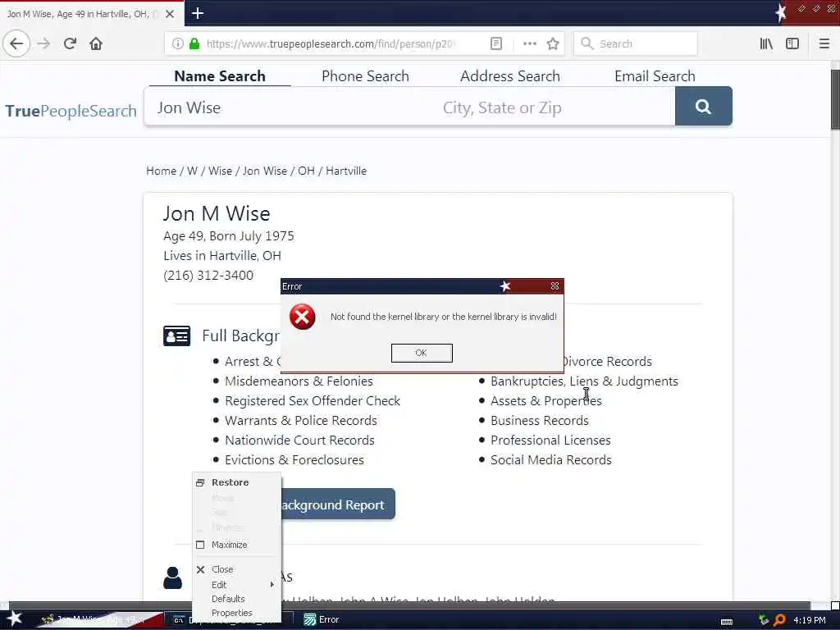This screenshot has width=840, height=630.
Task: Click the ID card icon beside Full Background
Action: coord(177,336)
